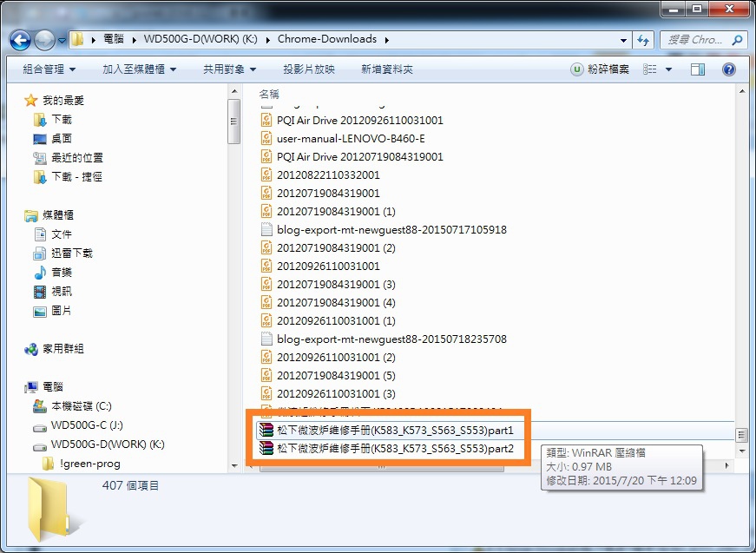Click the refresh button beside address bar
The image size is (756, 553).
642,40
